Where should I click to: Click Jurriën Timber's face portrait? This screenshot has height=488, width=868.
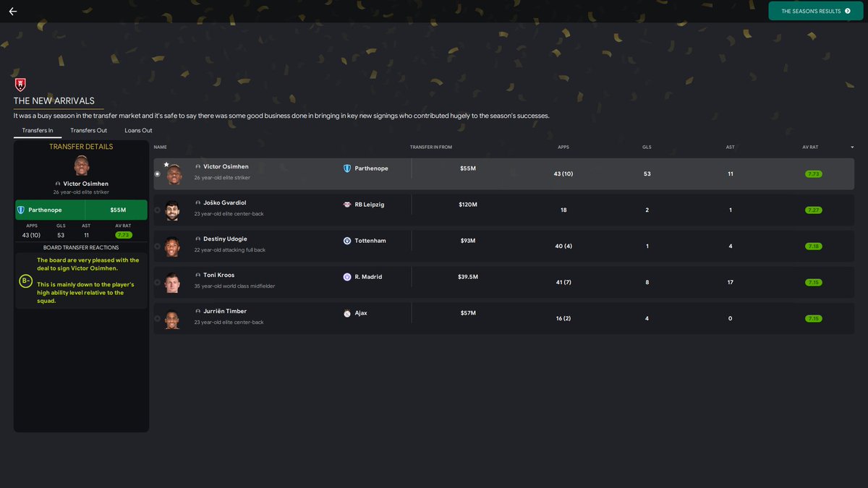pos(172,319)
